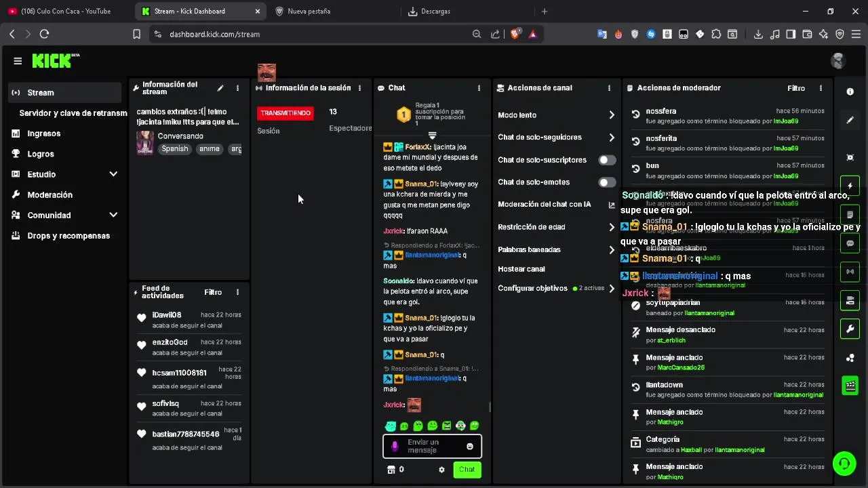Open the external link for Moderación del chat con IA
Viewport: 868px width, 488px height.
[611, 205]
